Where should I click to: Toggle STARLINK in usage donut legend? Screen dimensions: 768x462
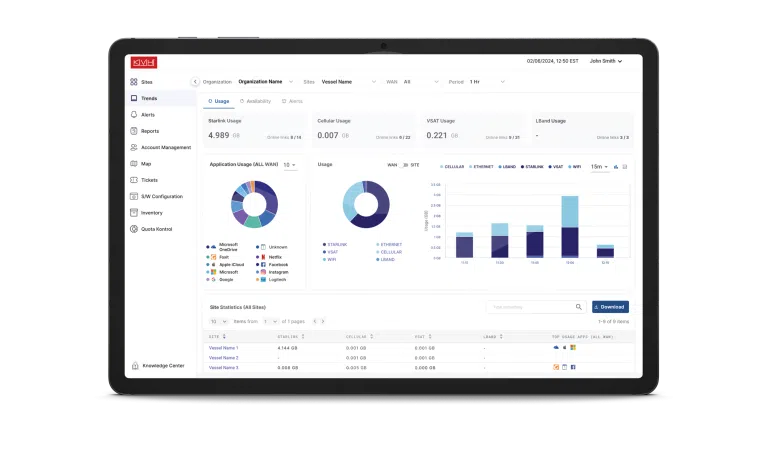tap(335, 244)
